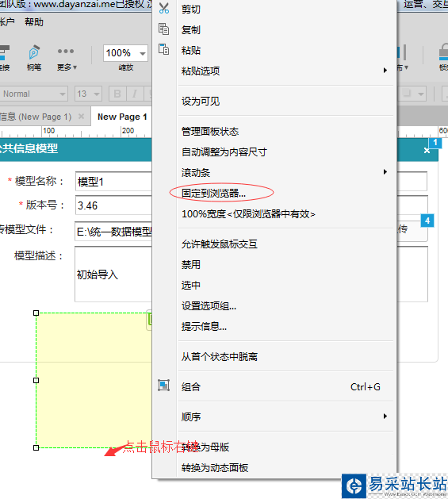Click 固定到浏览器... menu item
Viewport: 448px width, 499px height.
[274, 193]
